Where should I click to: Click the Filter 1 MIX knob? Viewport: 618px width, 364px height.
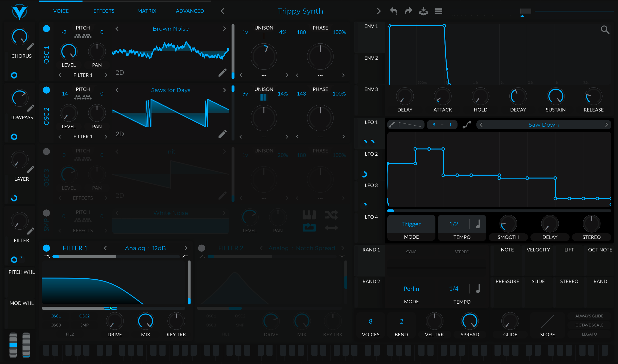[x=145, y=321]
